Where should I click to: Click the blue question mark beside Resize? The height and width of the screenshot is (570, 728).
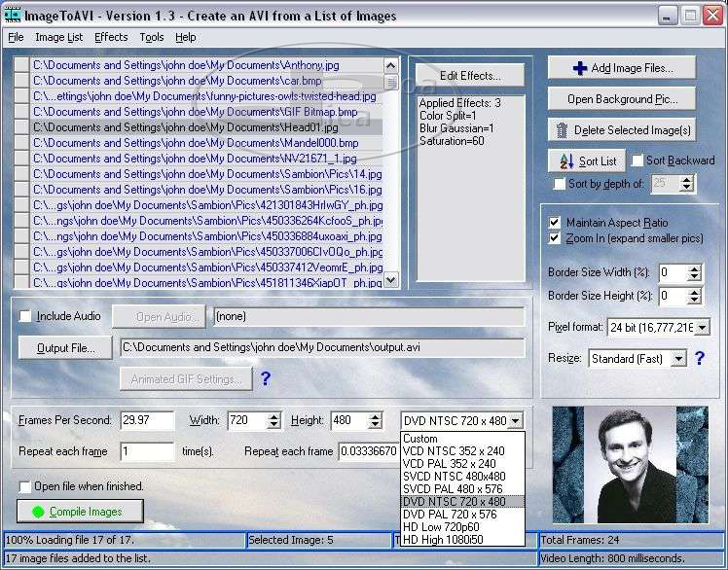tap(699, 359)
